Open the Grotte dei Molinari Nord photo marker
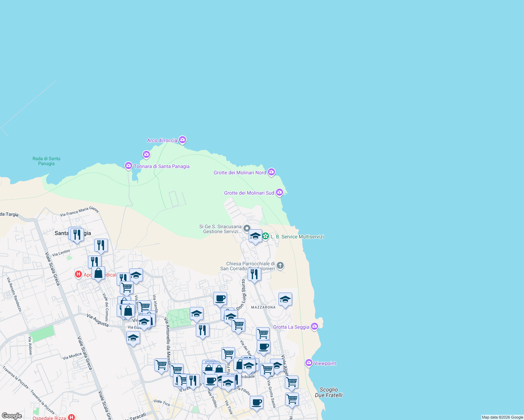 coord(271,172)
